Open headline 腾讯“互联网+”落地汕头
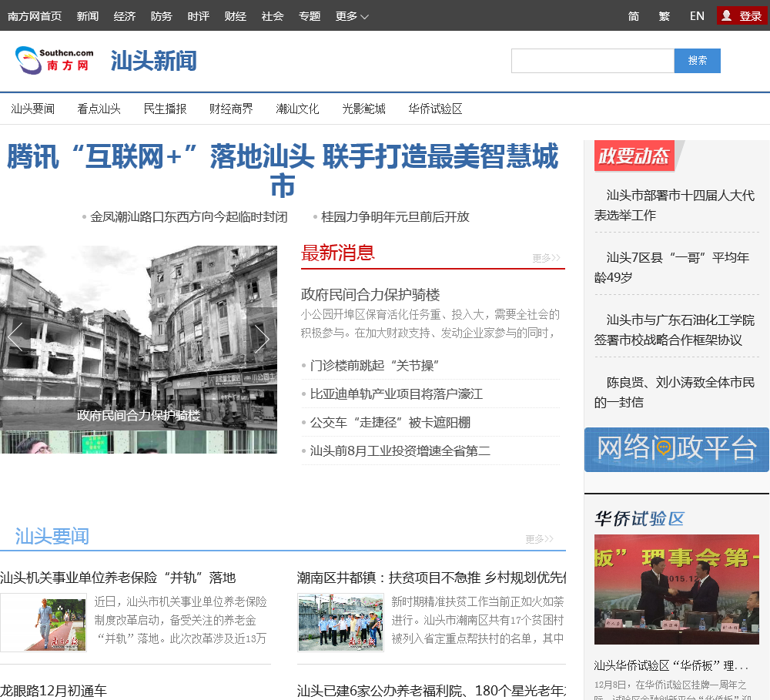The width and height of the screenshot is (770, 700). pos(283,170)
